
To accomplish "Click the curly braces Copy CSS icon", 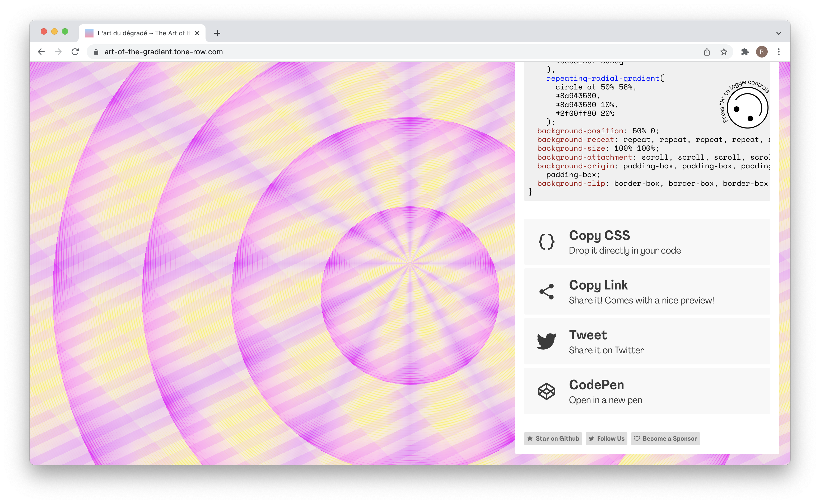I will pyautogui.click(x=546, y=242).
